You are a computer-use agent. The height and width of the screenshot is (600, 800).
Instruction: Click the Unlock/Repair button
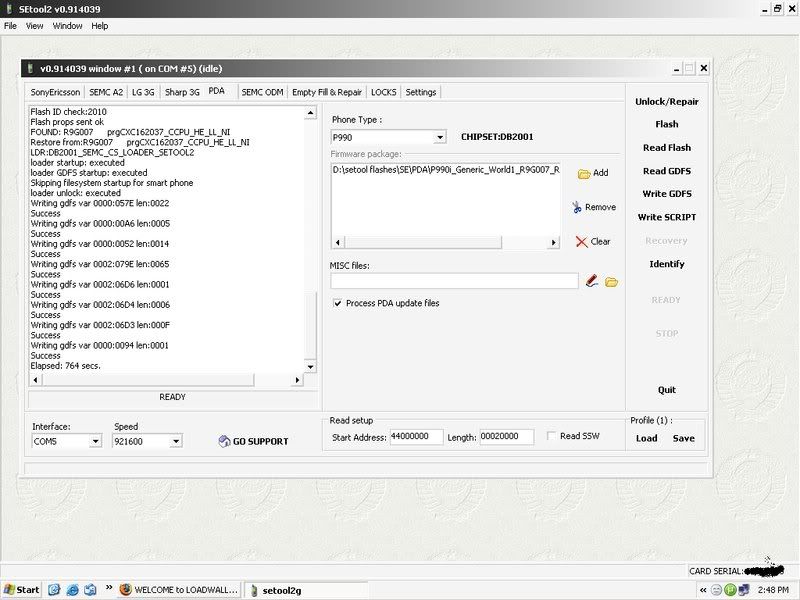[666, 102]
